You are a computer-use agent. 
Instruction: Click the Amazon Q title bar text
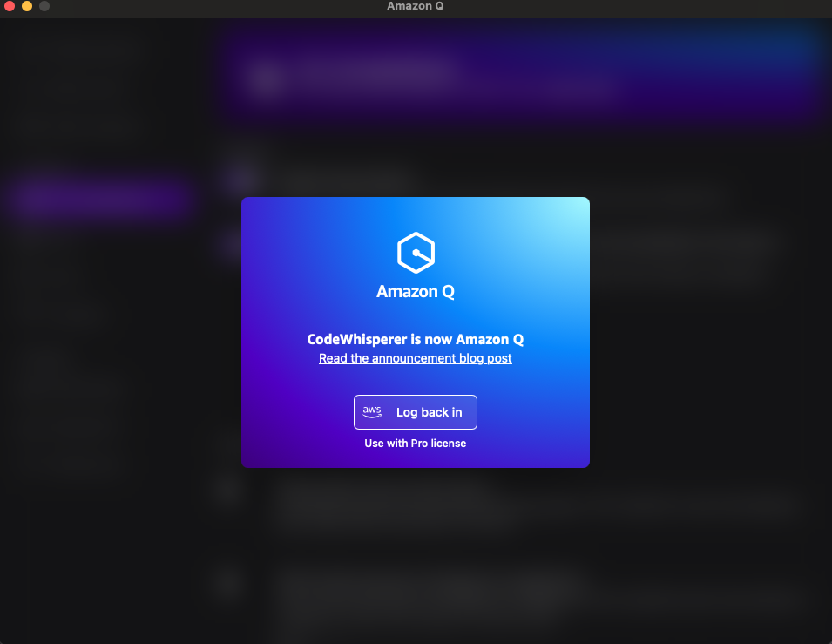[416, 7]
